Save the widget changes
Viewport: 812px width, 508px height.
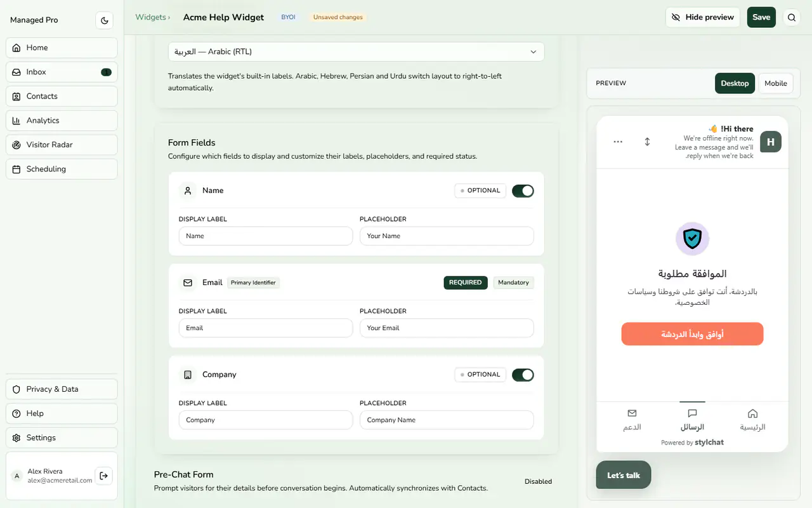[x=761, y=17]
